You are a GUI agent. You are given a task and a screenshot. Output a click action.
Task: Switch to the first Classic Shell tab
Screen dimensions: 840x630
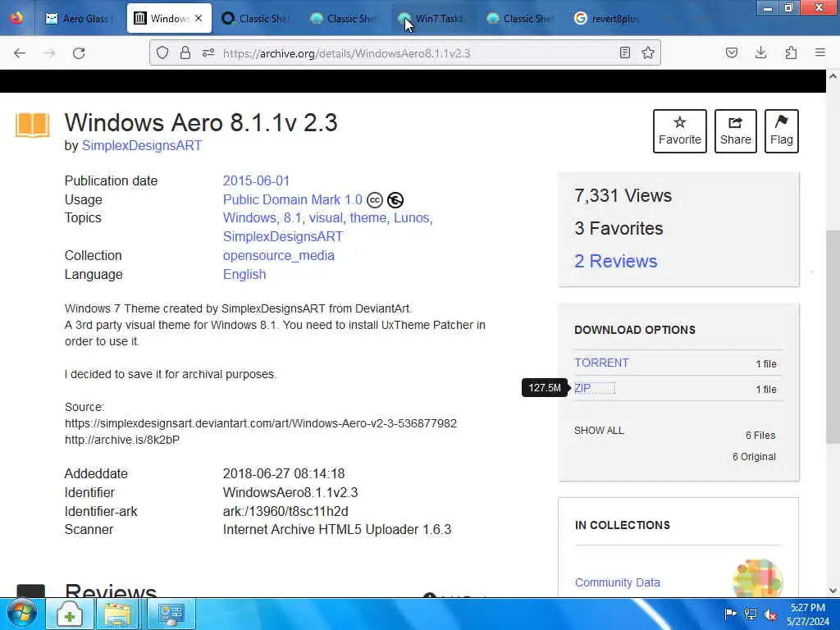point(256,18)
